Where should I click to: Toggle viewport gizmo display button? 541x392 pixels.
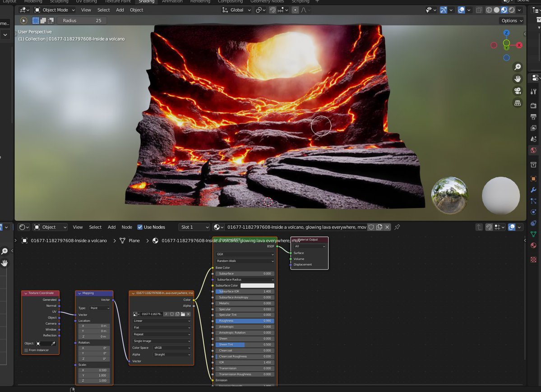(444, 10)
